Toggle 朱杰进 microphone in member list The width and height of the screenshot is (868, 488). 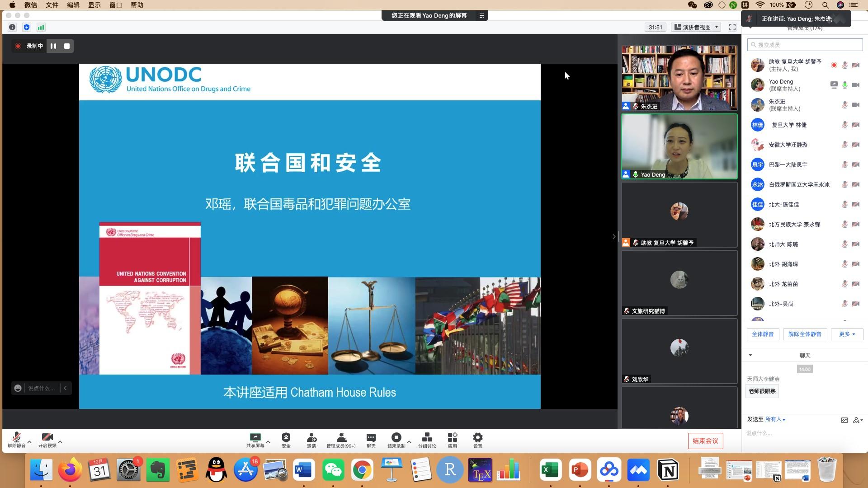844,105
